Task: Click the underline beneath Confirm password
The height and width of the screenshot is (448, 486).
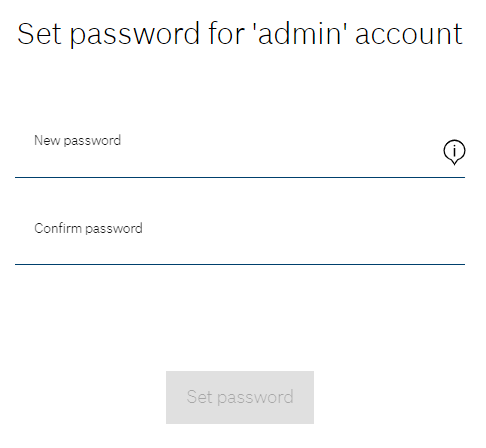Action: pyautogui.click(x=240, y=265)
